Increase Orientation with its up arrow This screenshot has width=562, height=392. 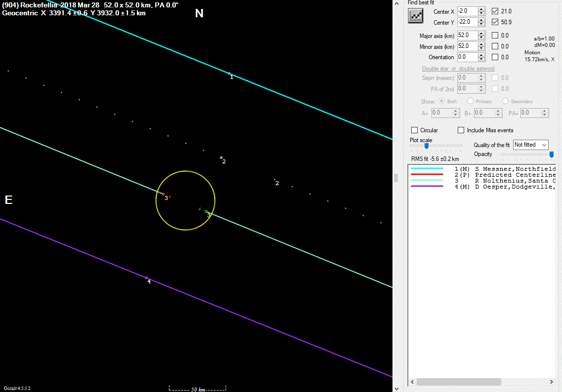[481, 55]
